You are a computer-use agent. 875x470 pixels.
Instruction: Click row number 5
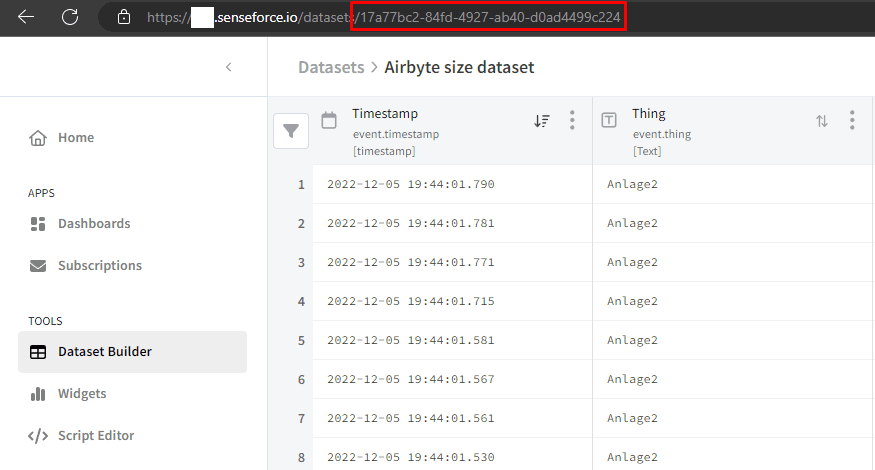coord(301,341)
